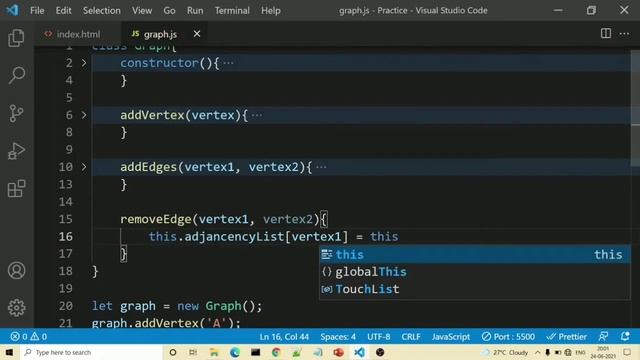Open the File menu
The image size is (640, 360).
[x=37, y=10]
